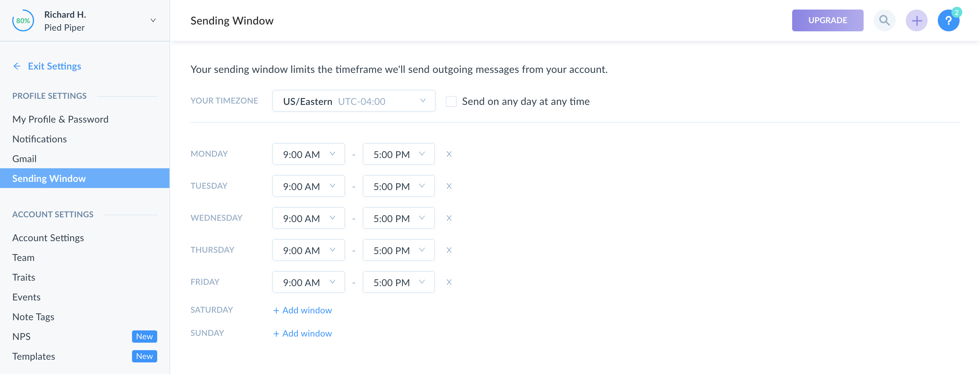Open Friday's 5:00 PM end time dropdown
The width and height of the screenshot is (980, 374).
(398, 282)
